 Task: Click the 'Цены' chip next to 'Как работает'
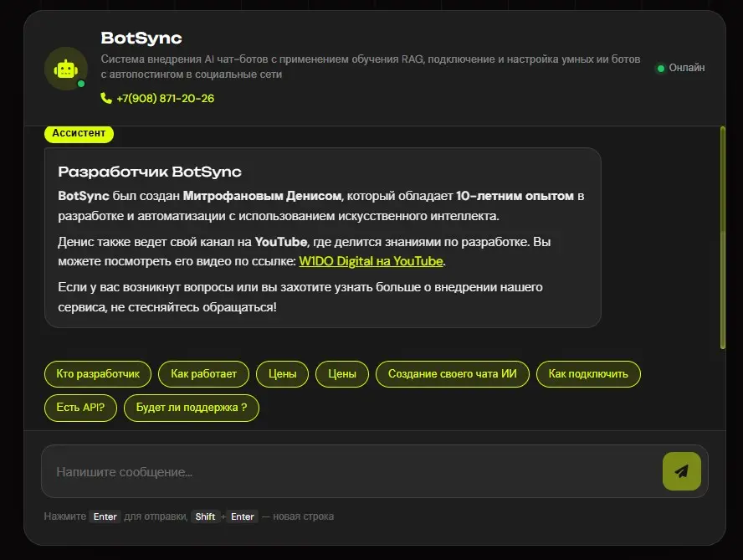click(283, 374)
